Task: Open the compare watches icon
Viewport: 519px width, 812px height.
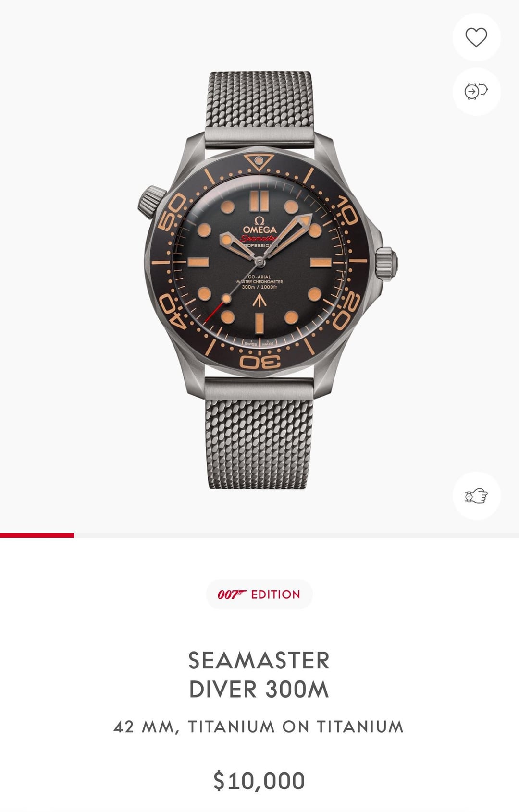Action: pyautogui.click(x=476, y=91)
